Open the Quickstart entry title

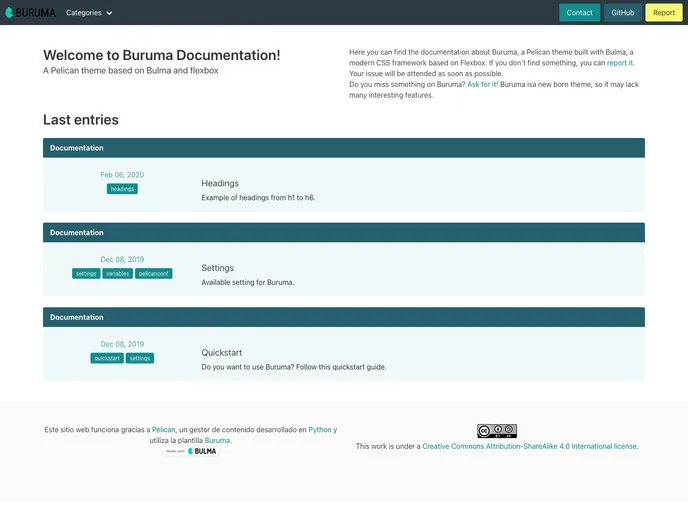221,353
